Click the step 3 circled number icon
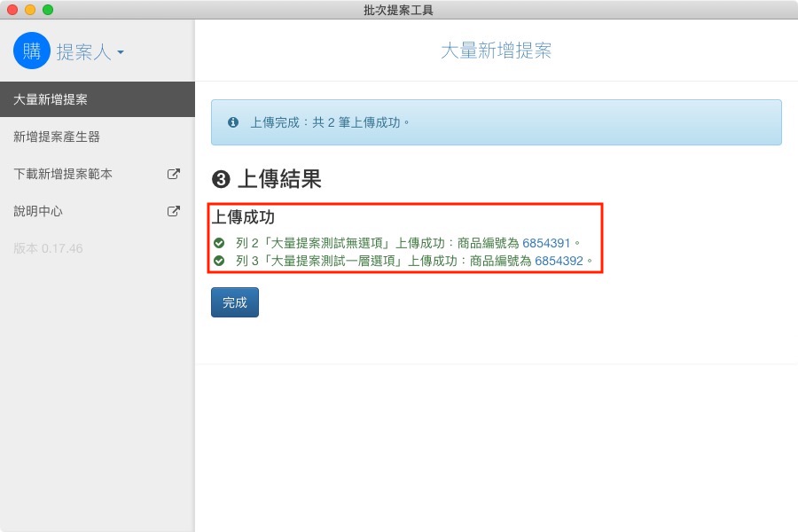This screenshot has height=532, width=798. [x=221, y=179]
